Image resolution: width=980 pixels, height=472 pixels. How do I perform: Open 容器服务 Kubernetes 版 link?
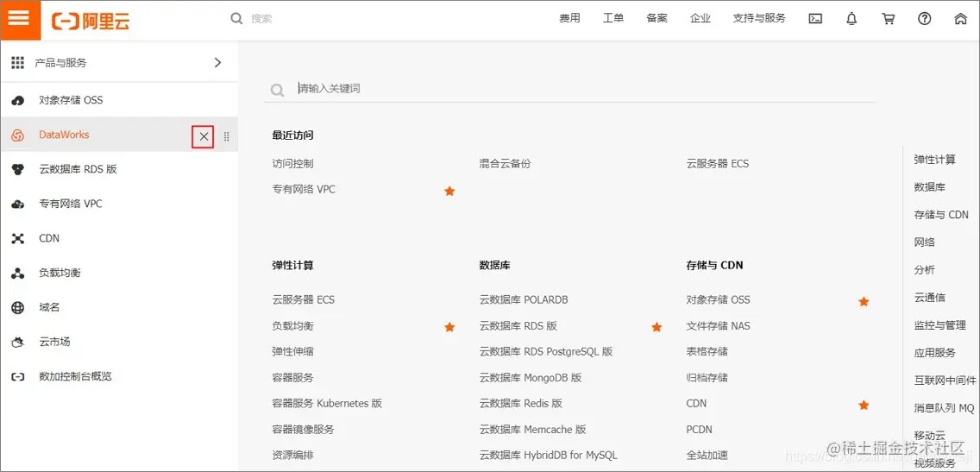(x=327, y=403)
